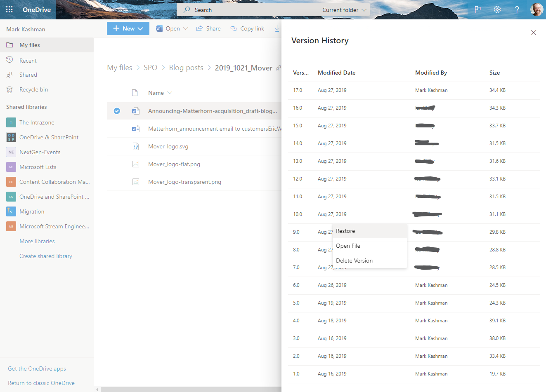Screen dimensions: 546x392
Task: Click the horizontal scrollbar at the bottom
Action: click(191, 389)
